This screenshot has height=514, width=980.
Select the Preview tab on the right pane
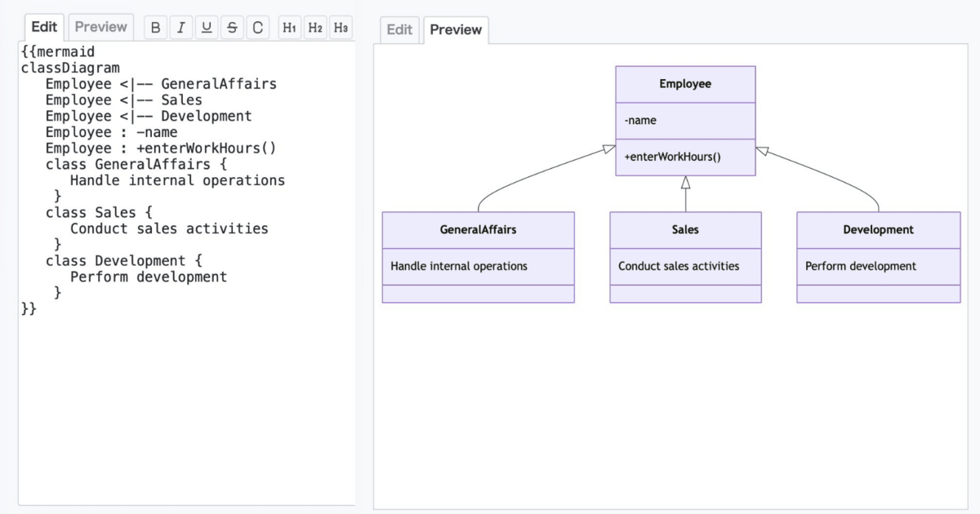tap(456, 30)
